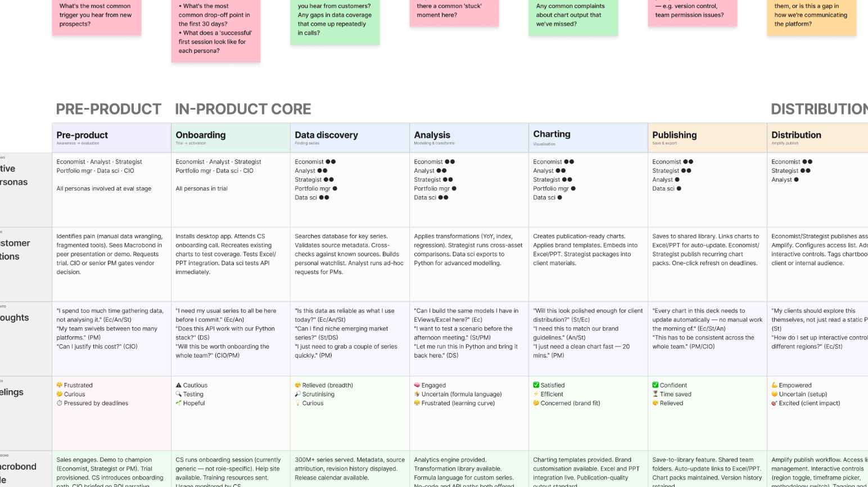Click the magnifier icon next to Testing
Viewport: 868px width, 487px height.
(179, 394)
